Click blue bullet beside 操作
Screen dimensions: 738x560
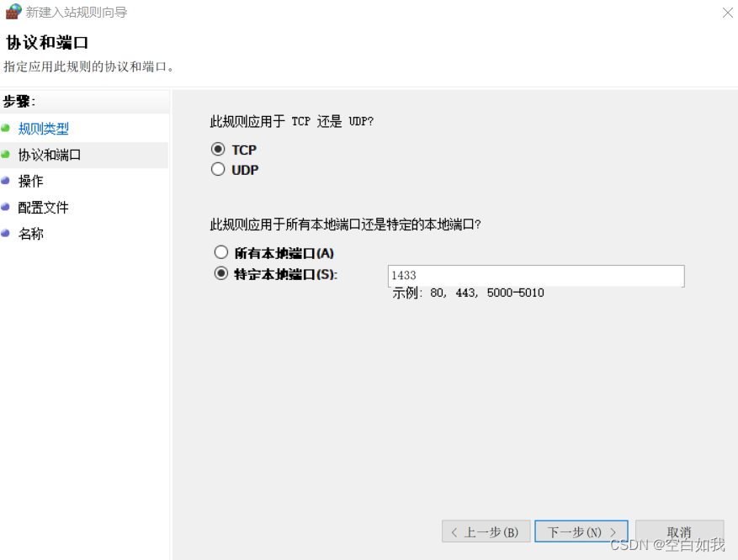[x=6, y=181]
